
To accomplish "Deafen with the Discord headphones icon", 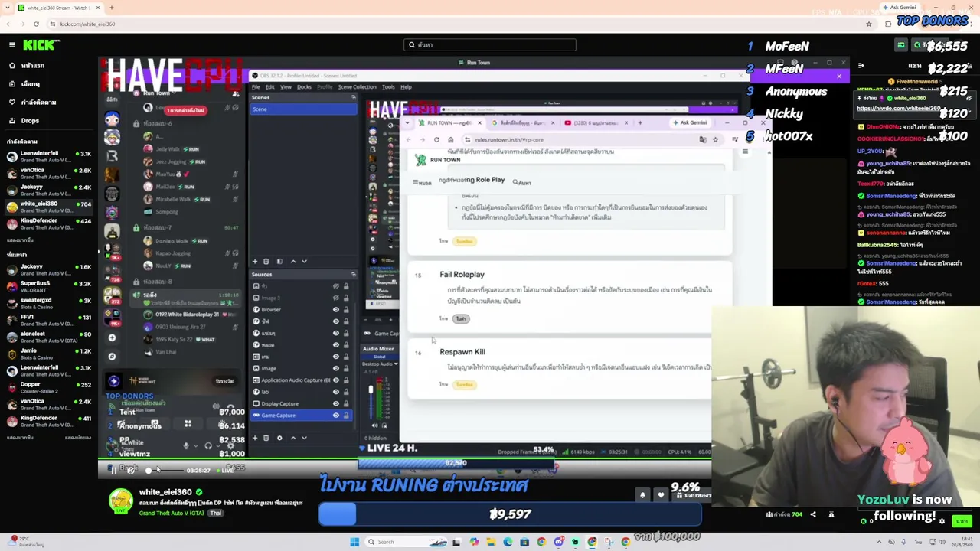I will tap(207, 445).
